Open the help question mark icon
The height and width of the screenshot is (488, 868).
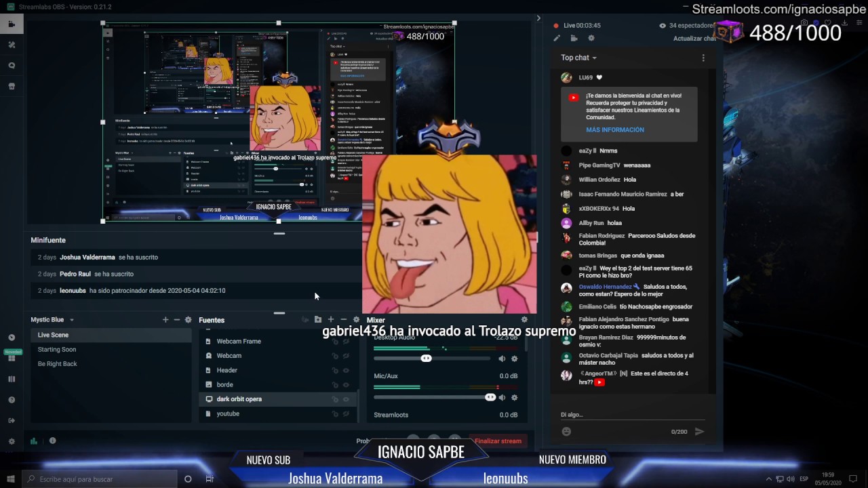tap(12, 400)
